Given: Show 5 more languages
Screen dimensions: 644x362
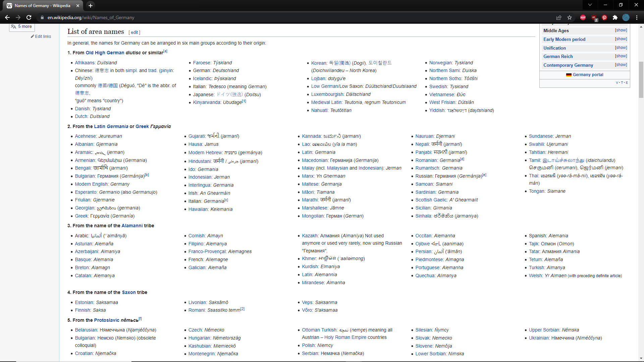Looking at the screenshot, I should pyautogui.click(x=22, y=26).
